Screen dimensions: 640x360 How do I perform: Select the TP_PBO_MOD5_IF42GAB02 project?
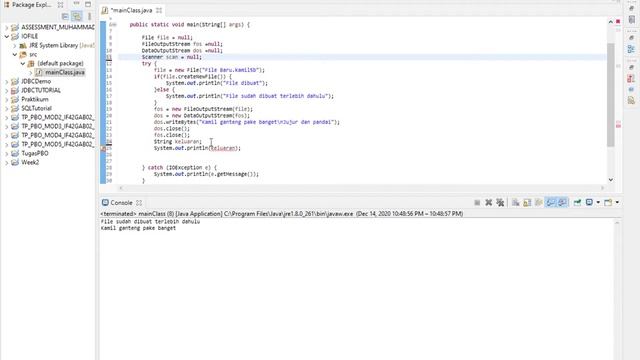point(58,144)
